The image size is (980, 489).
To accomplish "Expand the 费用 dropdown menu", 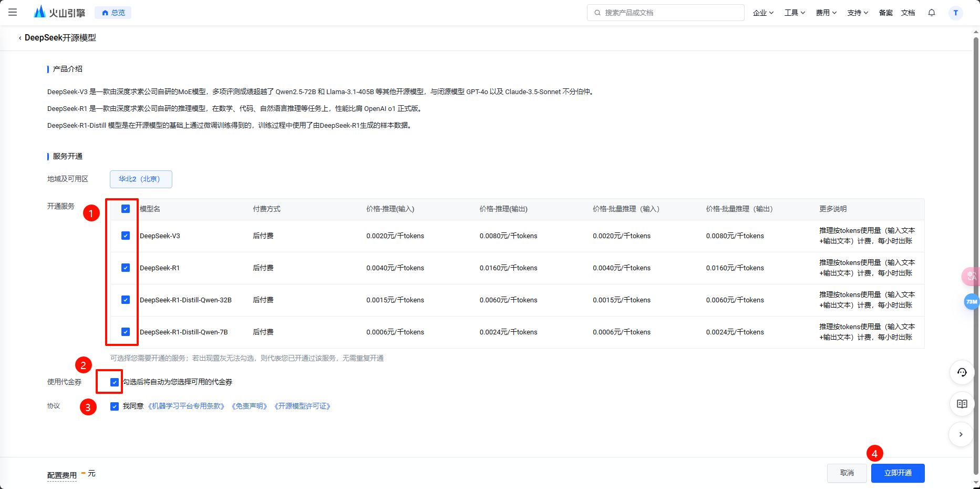I will tap(826, 13).
